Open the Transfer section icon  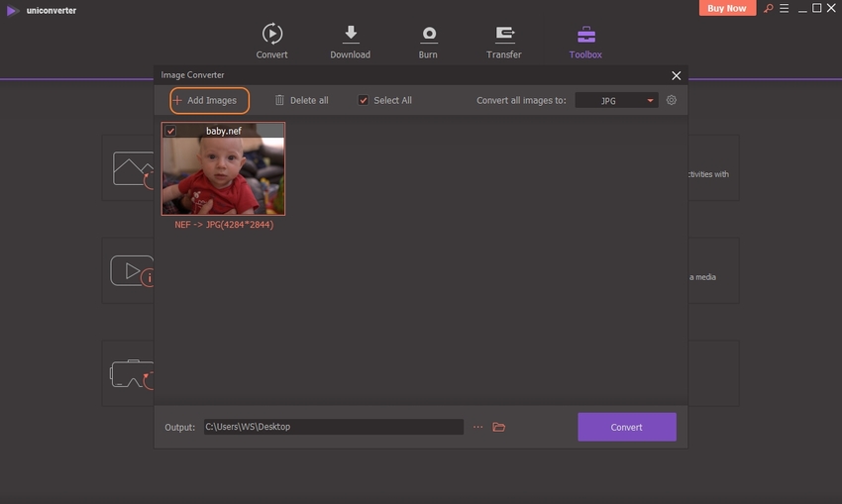(504, 34)
